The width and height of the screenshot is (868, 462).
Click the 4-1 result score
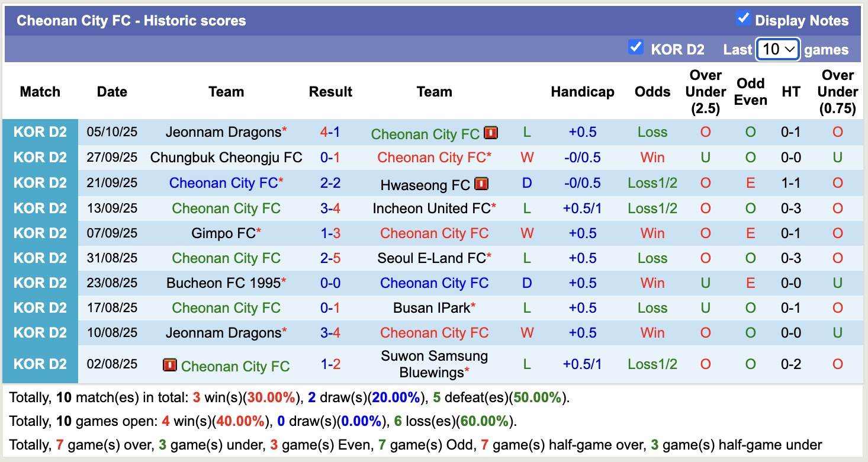coord(330,131)
